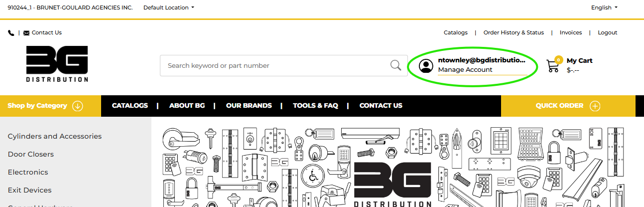This screenshot has height=207, width=644.
Task: Click the BG Distribution logo
Action: tap(57, 64)
